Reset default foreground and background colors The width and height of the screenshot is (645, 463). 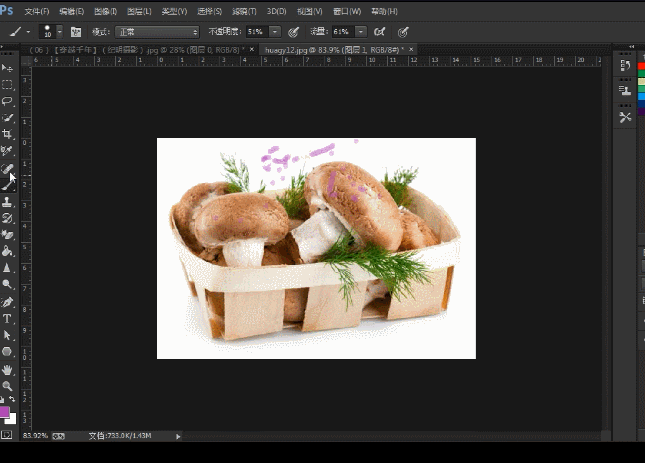pyautogui.click(x=2, y=399)
